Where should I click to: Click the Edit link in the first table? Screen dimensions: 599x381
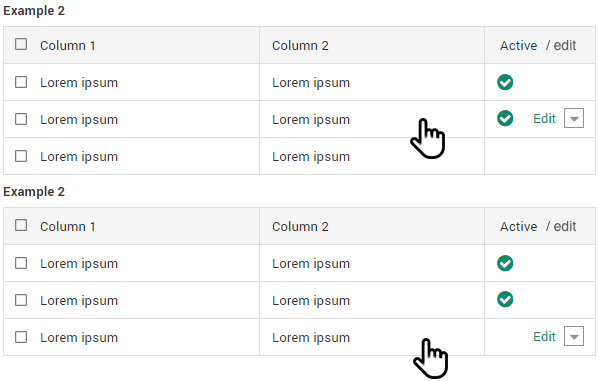544,118
